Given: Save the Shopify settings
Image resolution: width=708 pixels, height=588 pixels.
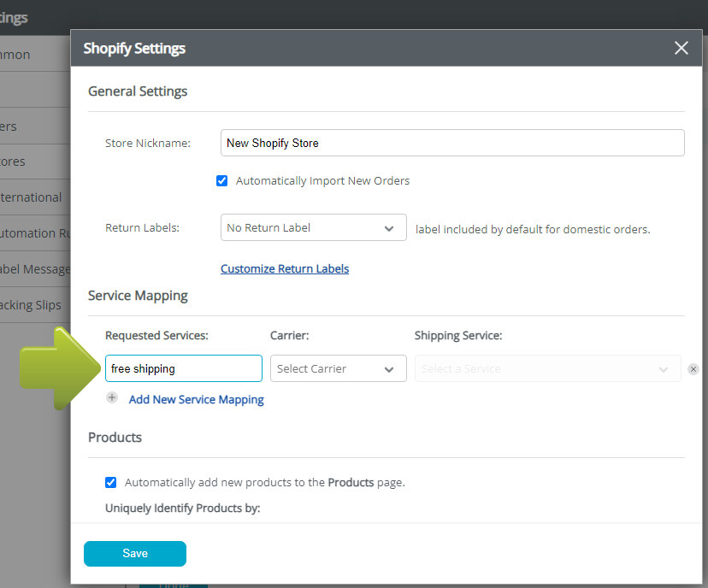Looking at the screenshot, I should (135, 553).
